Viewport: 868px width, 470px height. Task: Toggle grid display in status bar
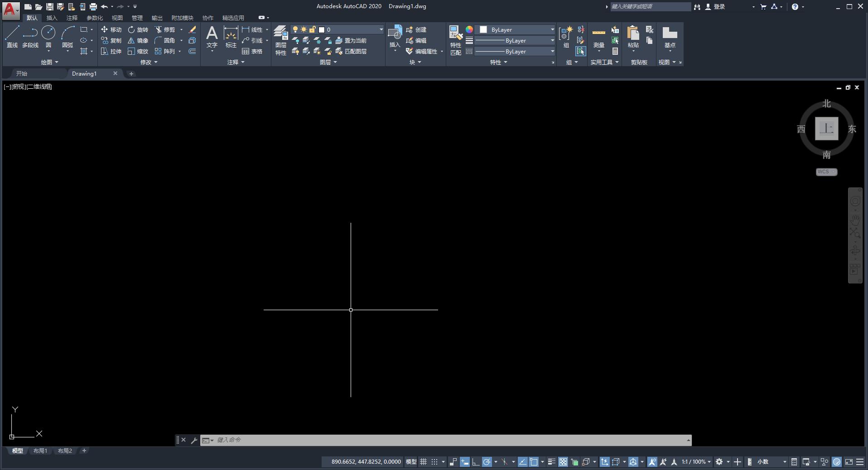[x=423, y=462]
